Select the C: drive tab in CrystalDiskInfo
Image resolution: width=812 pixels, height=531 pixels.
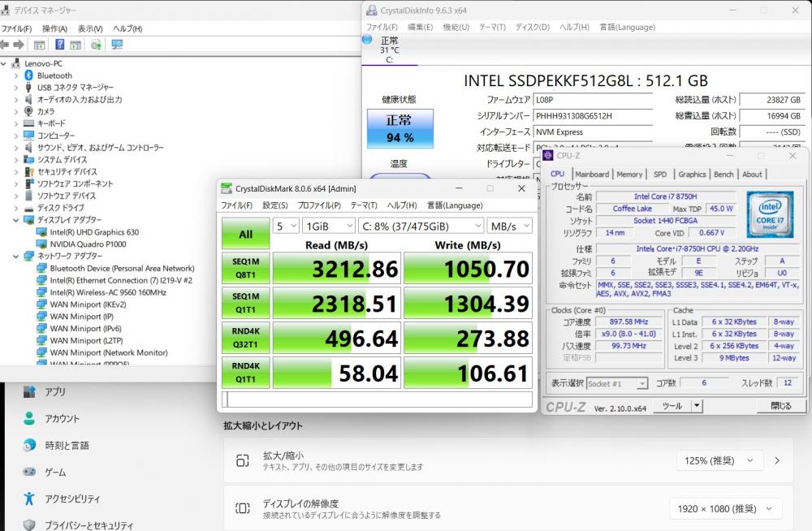[x=390, y=50]
